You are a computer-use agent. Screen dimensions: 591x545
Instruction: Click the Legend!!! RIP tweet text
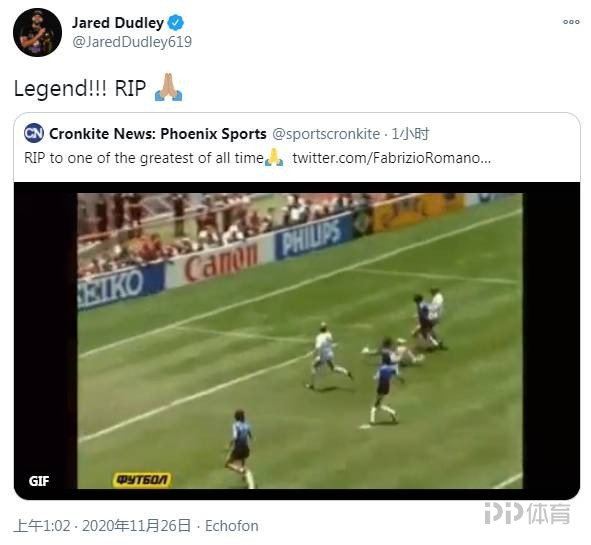coord(80,89)
